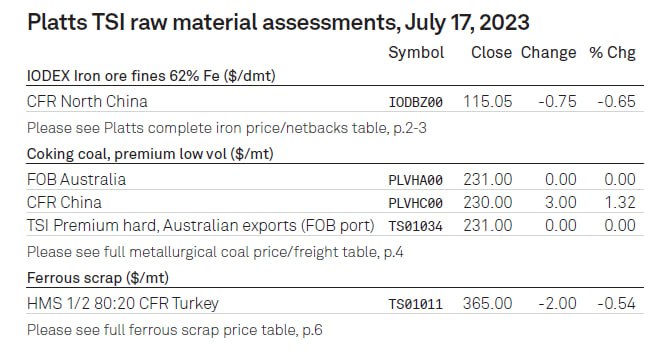Click the PLVHA00 symbol code

coord(415,180)
